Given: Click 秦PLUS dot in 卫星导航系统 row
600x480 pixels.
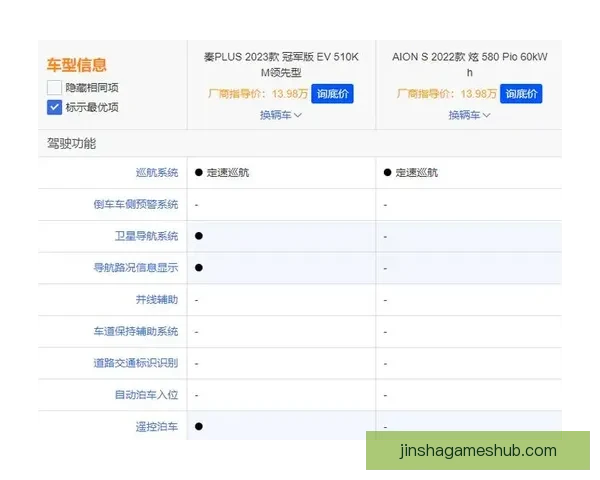Looking at the screenshot, I should (x=199, y=236).
